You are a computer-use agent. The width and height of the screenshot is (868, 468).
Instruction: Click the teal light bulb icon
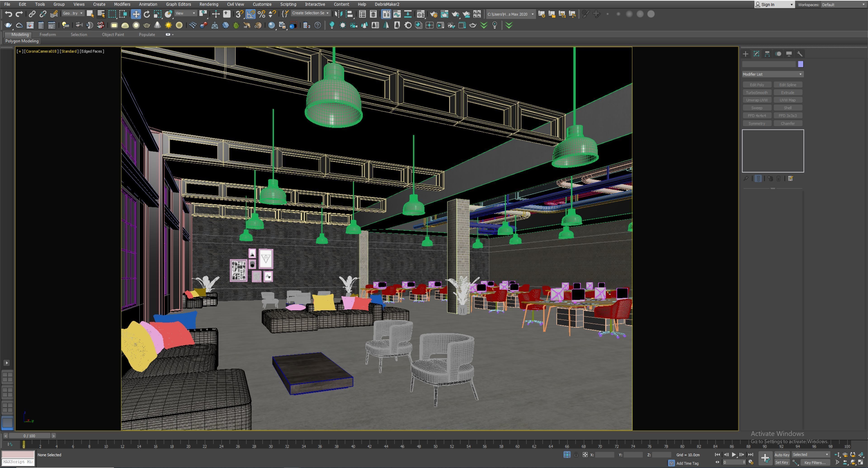click(332, 25)
